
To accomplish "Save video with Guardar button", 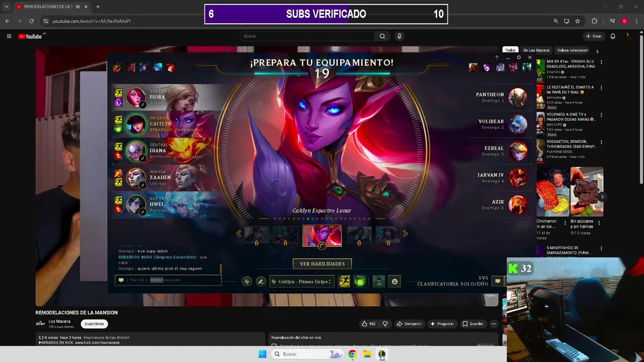I will click(x=473, y=324).
